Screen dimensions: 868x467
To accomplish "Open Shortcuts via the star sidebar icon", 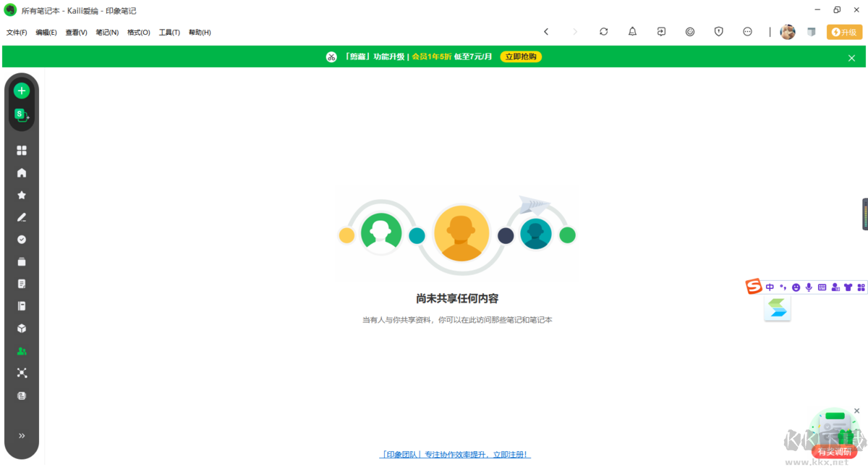I will point(22,195).
